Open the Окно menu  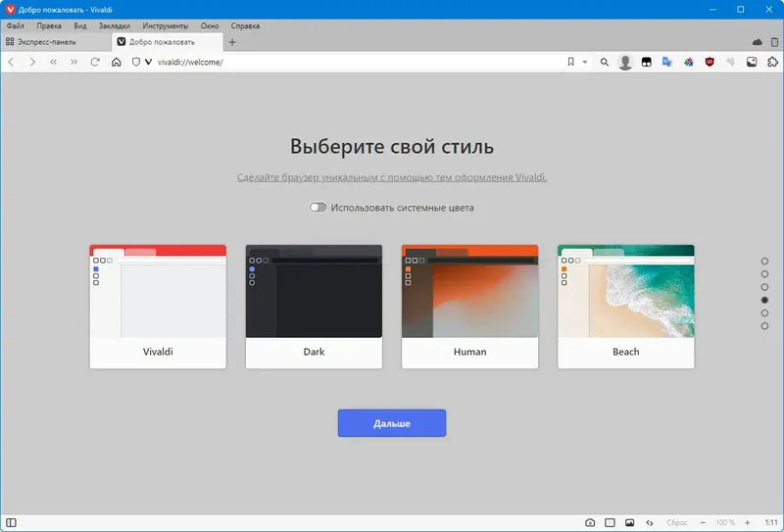pyautogui.click(x=210, y=25)
